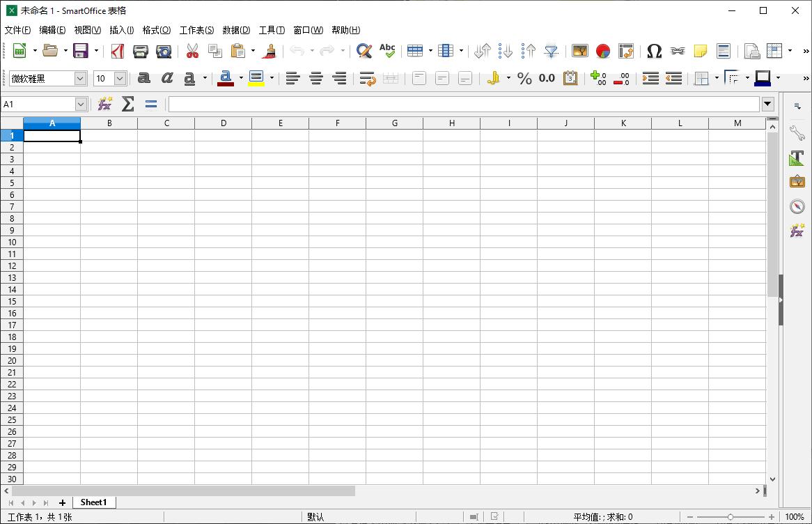Open the 插入(I) menu
812x524 pixels.
(122, 30)
